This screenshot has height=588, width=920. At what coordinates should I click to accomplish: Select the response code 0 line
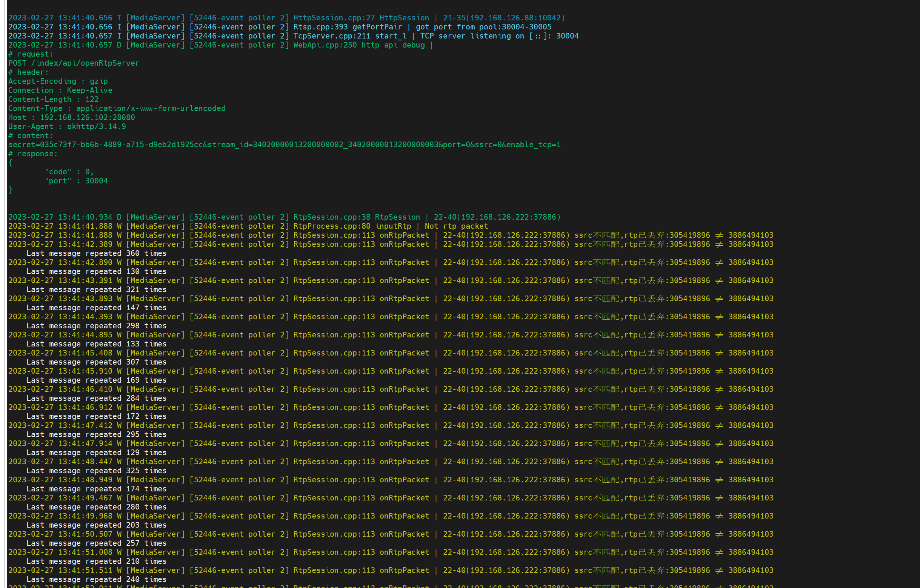69,172
